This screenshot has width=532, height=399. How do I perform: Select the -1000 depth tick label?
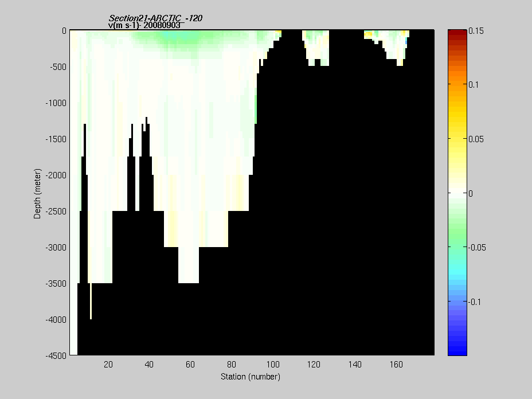[56, 103]
